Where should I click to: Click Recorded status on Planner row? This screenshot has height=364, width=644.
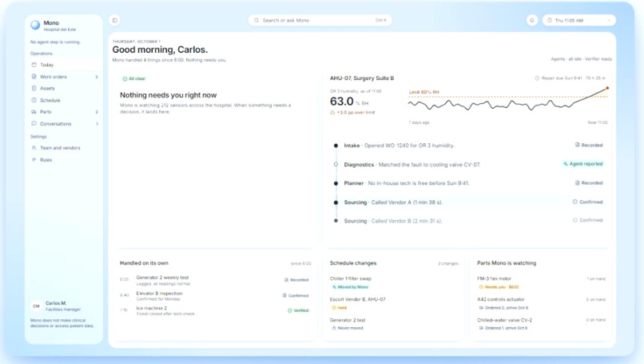pos(589,182)
